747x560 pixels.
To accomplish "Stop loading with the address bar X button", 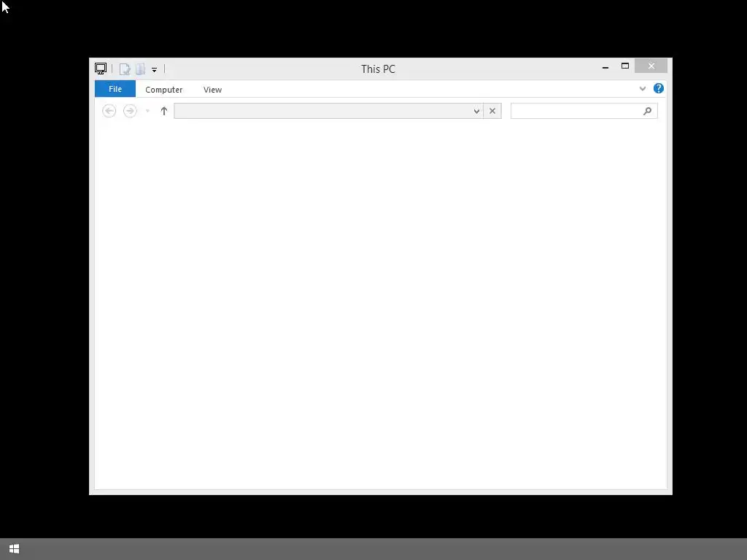I will pos(492,111).
